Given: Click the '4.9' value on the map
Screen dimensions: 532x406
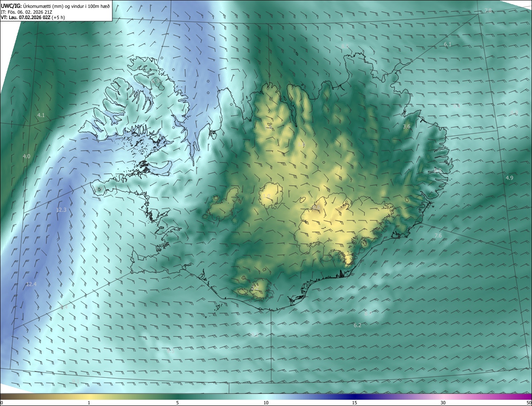Looking at the screenshot, I should pos(510,178).
